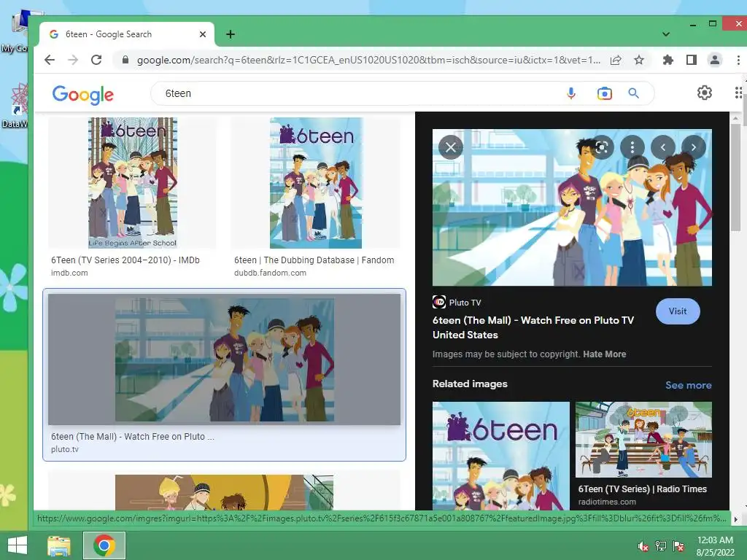Screen dimensions: 747x560
Task: Click the Chrome taskbar icon
Action: tap(104, 545)
